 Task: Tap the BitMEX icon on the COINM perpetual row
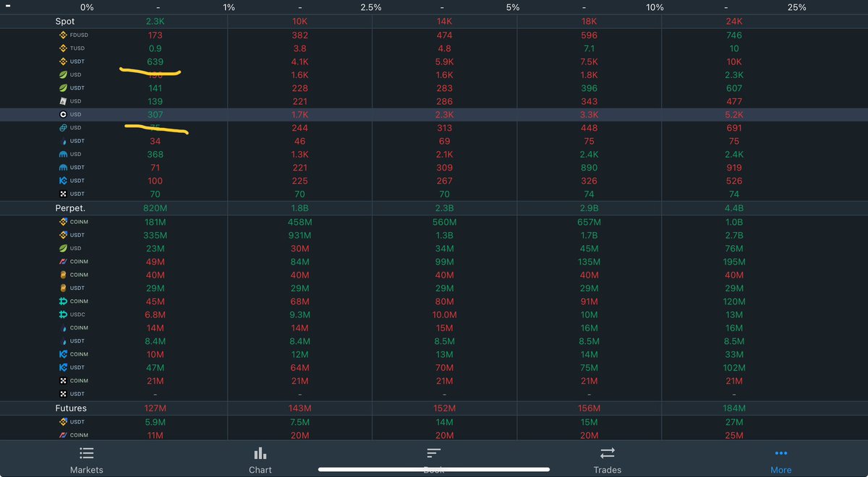63,262
